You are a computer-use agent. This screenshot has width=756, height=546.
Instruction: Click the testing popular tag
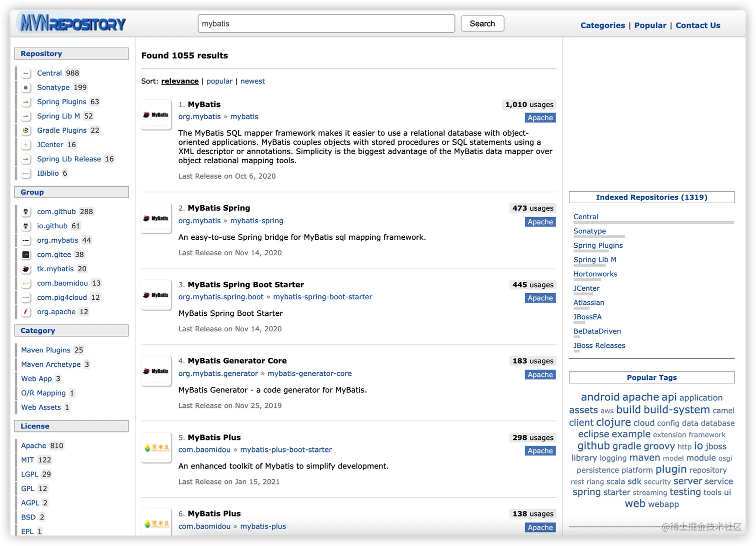pyautogui.click(x=685, y=492)
